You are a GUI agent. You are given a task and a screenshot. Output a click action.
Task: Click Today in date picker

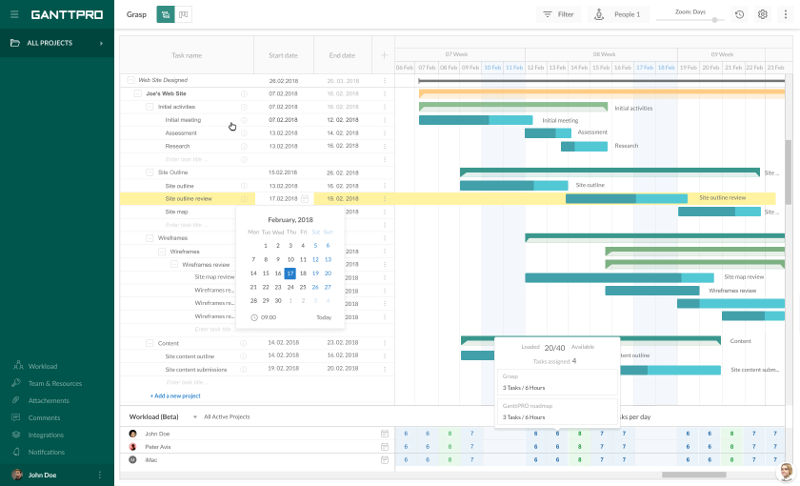coord(323,317)
